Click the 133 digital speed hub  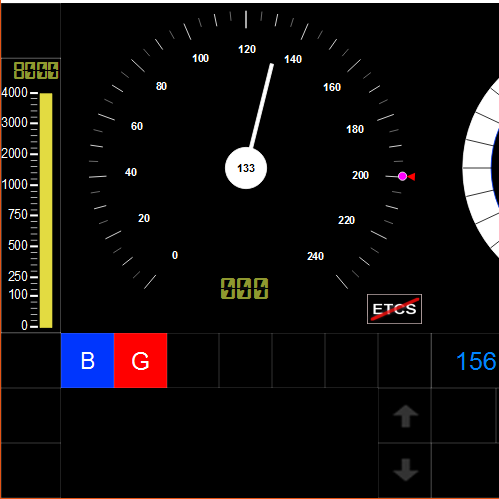coord(246,168)
